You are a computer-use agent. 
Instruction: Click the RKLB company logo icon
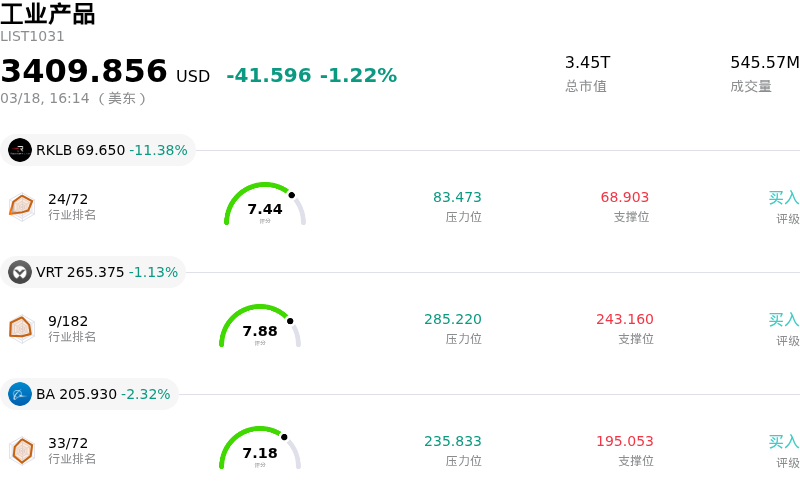[20, 150]
